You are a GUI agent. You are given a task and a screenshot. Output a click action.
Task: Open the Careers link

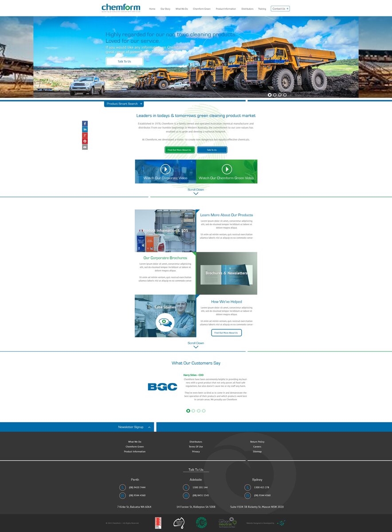pyautogui.click(x=257, y=446)
